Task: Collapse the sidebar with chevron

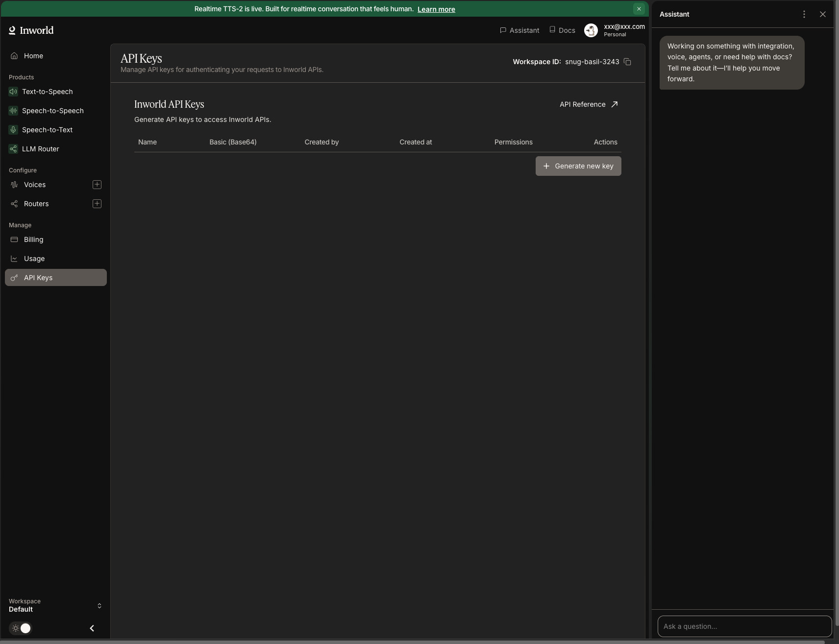Action: coord(92,628)
